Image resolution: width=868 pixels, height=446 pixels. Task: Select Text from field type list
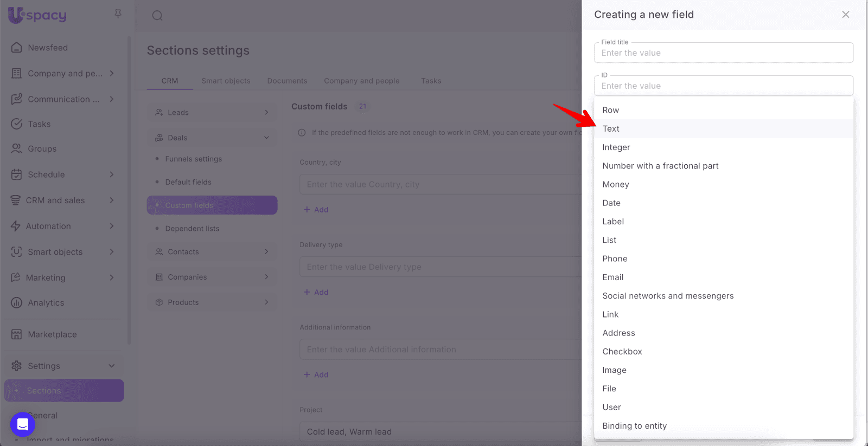click(x=611, y=129)
